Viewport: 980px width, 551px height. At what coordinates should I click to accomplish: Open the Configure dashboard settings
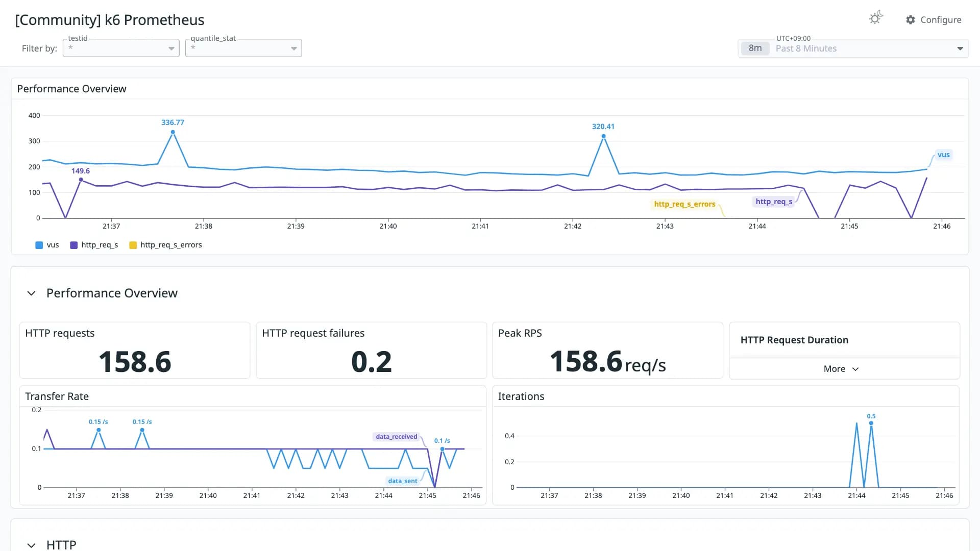(x=934, y=20)
